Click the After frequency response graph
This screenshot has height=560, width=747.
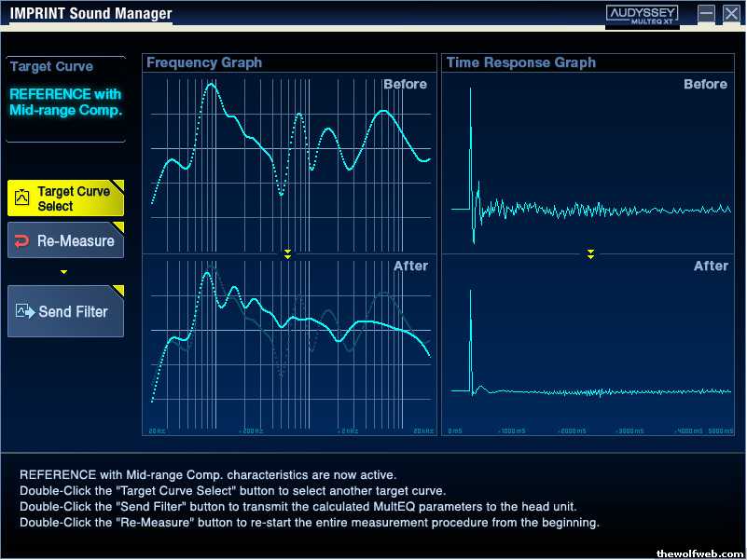tap(289, 345)
